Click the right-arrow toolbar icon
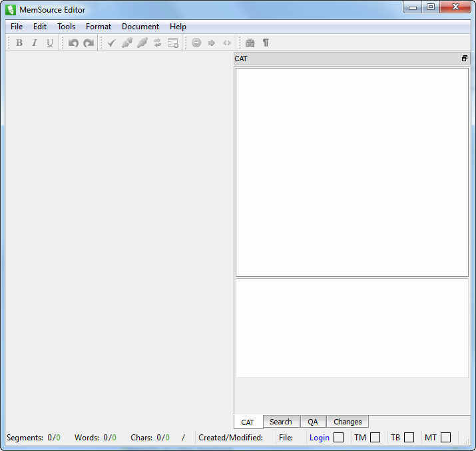Viewport: 476px width, 451px height. pyautogui.click(x=212, y=43)
